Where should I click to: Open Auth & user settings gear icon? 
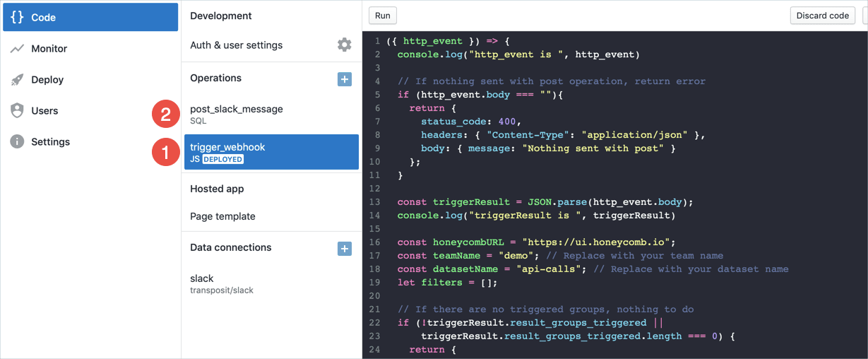tap(344, 45)
